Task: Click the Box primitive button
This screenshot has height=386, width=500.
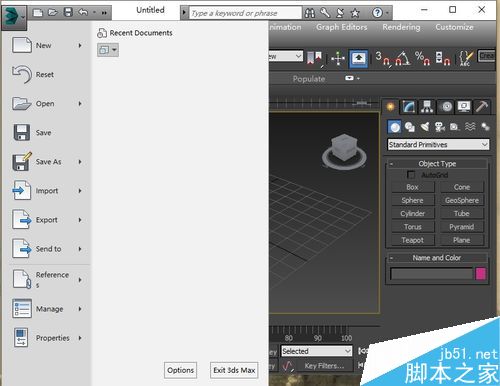Action: coord(413,187)
